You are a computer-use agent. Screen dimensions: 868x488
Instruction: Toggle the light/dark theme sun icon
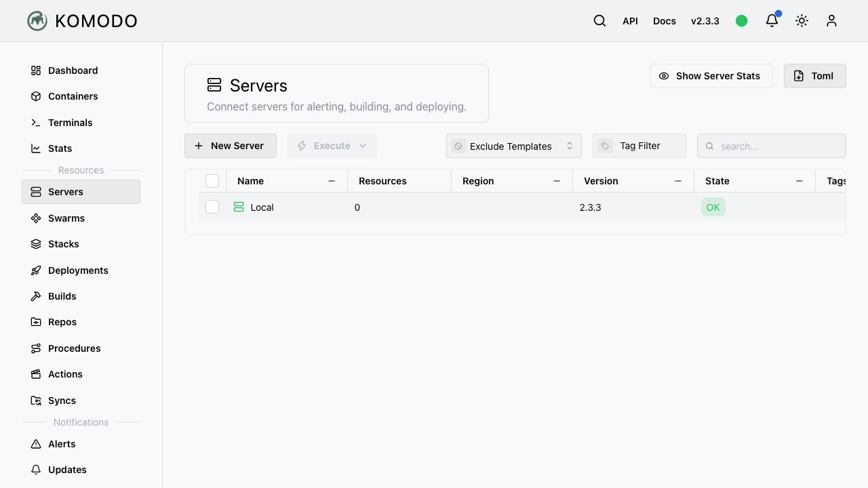click(802, 21)
